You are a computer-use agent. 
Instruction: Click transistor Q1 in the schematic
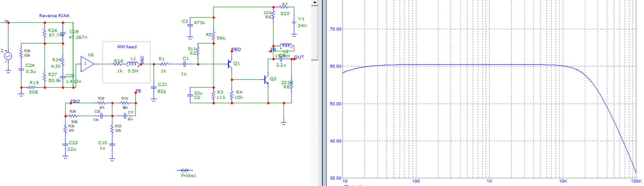[230, 64]
